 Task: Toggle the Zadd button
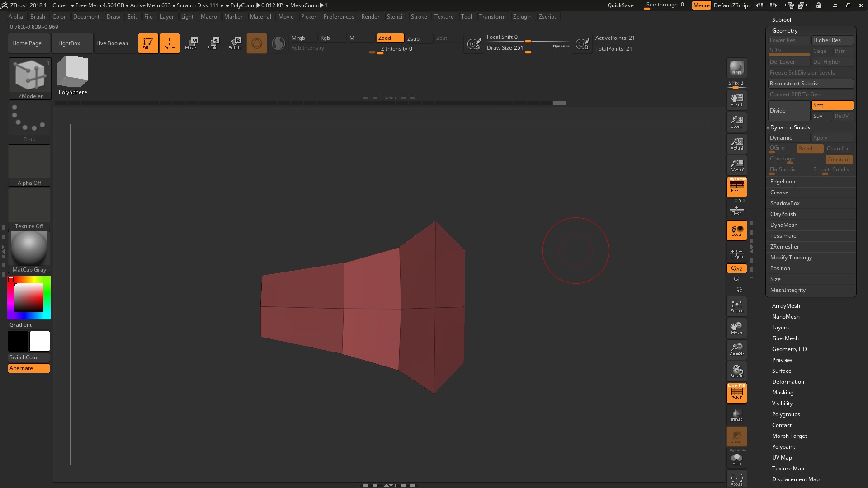390,38
